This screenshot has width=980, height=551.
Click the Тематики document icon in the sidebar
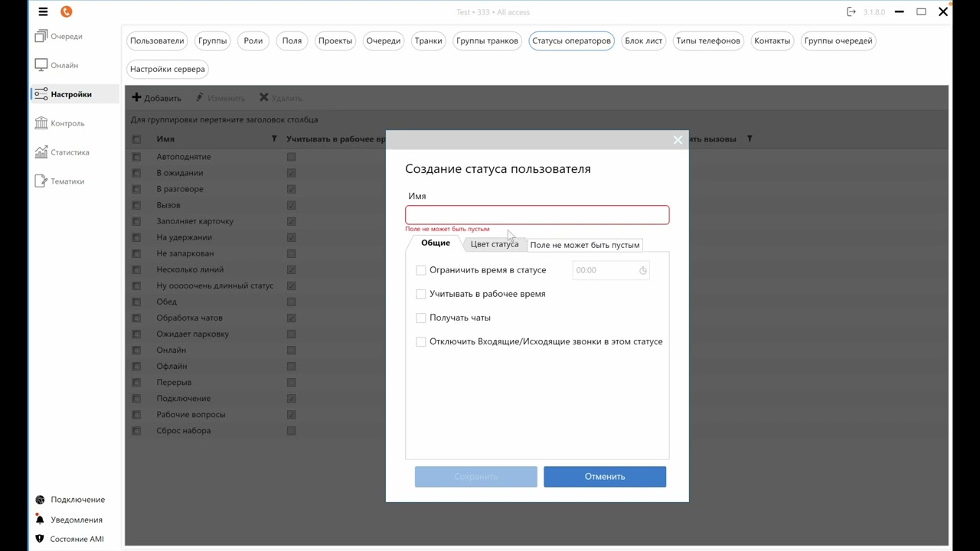(x=41, y=181)
